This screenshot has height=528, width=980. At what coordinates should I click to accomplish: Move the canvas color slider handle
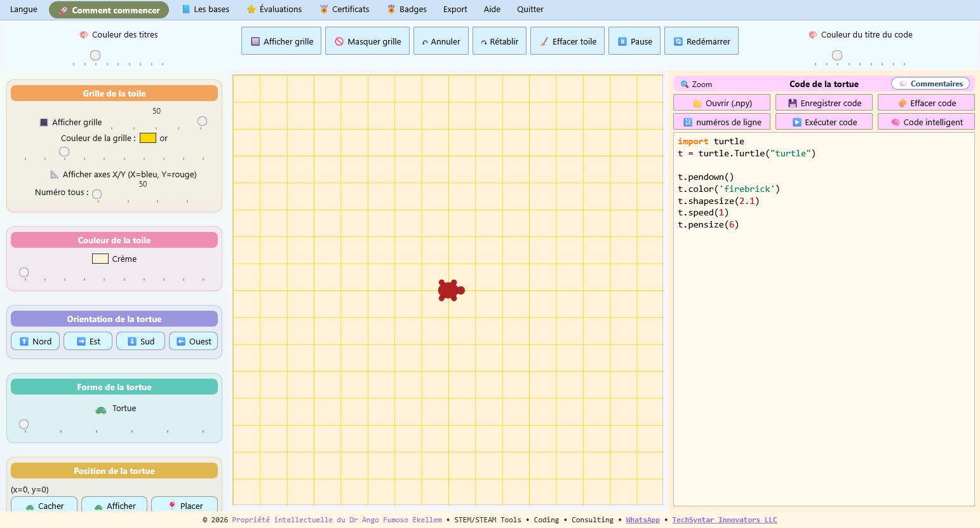(24, 272)
